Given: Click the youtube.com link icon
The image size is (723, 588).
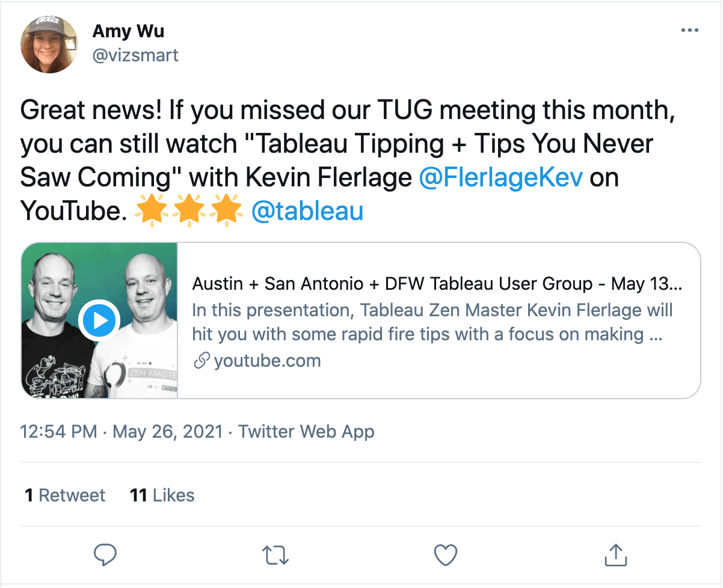Looking at the screenshot, I should coord(202,361).
